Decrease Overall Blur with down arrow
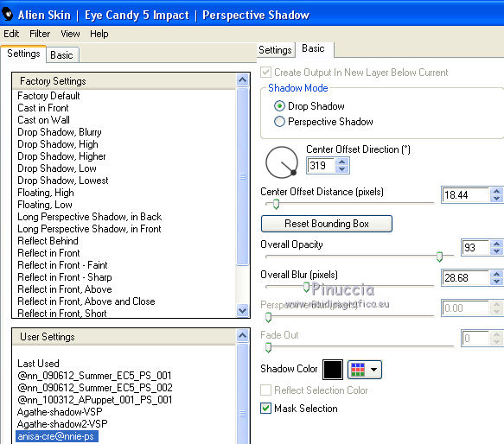This screenshot has width=504, height=444. 496,282
